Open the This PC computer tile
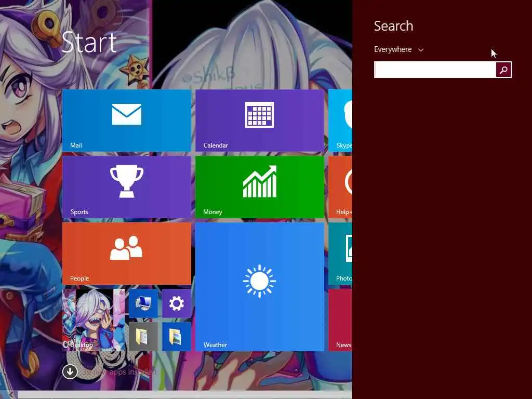The width and height of the screenshot is (532, 399). click(143, 303)
